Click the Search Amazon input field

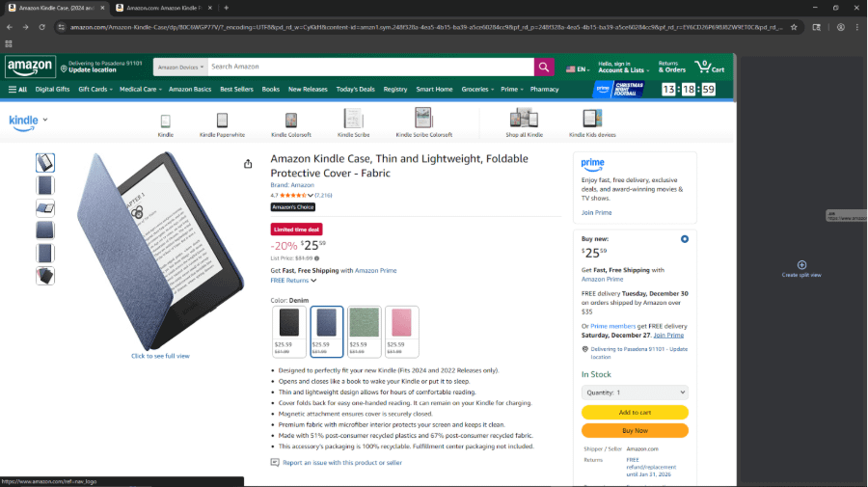(x=371, y=67)
